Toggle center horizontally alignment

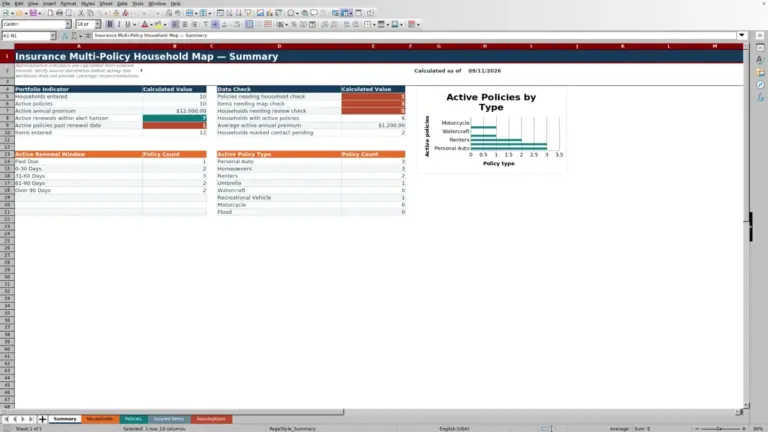(185, 24)
